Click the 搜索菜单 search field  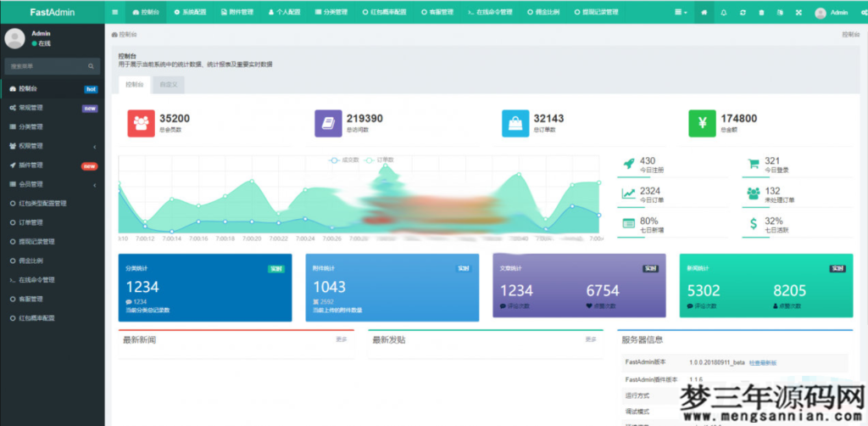[47, 65]
